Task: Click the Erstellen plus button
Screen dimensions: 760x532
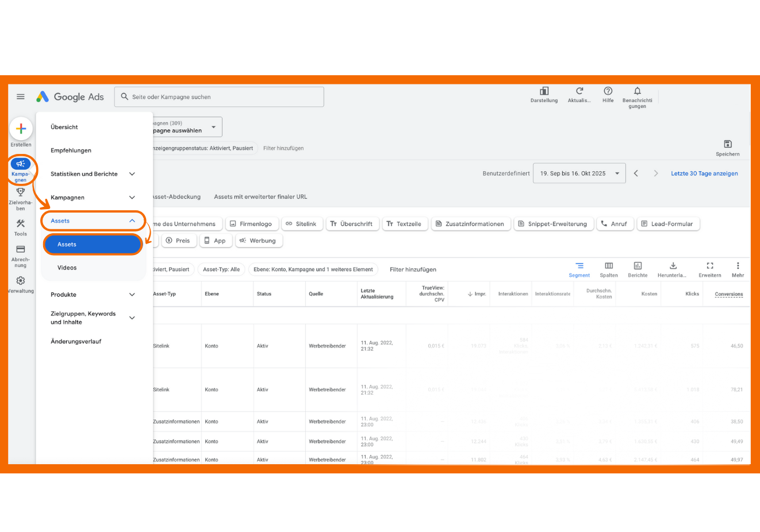Action: tap(21, 129)
